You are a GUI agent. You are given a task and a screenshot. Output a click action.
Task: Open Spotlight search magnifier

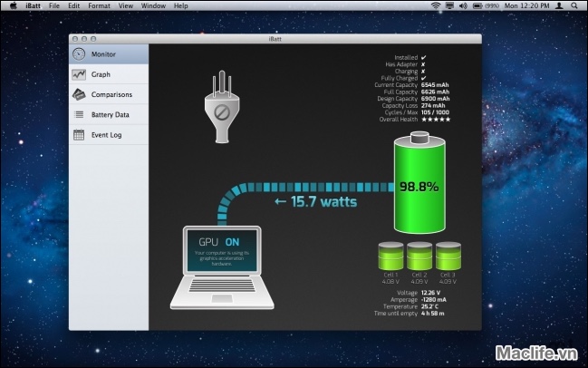[x=574, y=5]
